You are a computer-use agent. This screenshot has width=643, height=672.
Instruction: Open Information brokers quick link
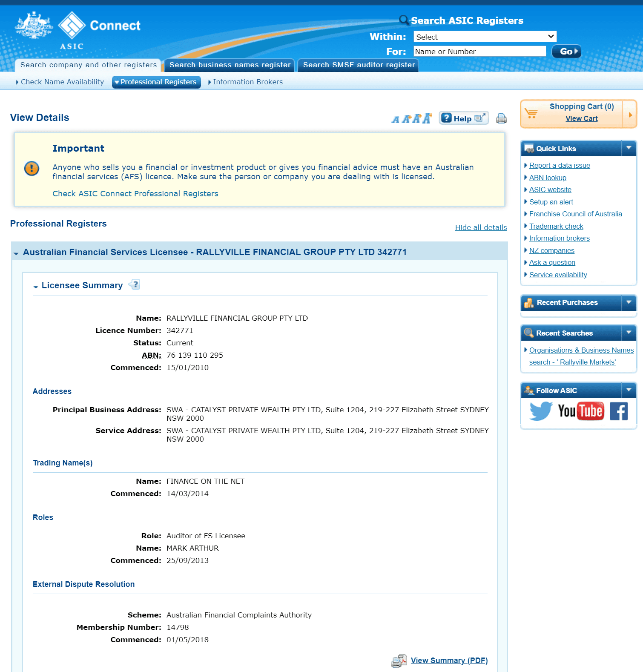(x=560, y=238)
